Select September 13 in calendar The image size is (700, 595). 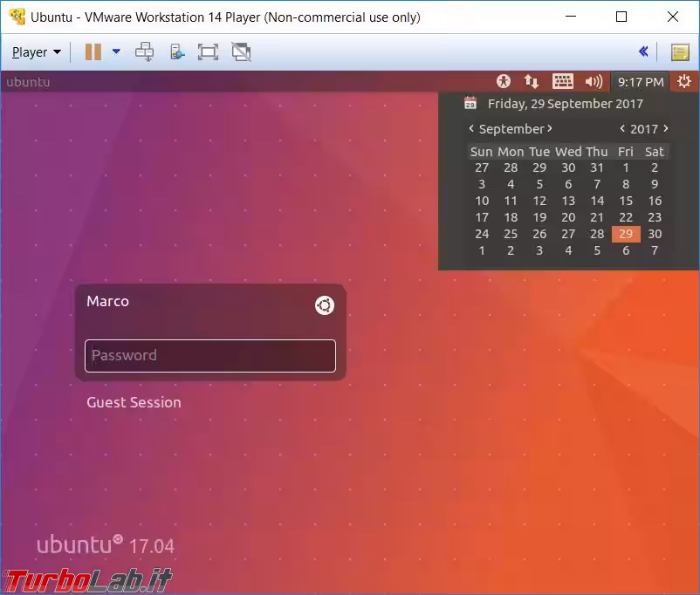[568, 201]
